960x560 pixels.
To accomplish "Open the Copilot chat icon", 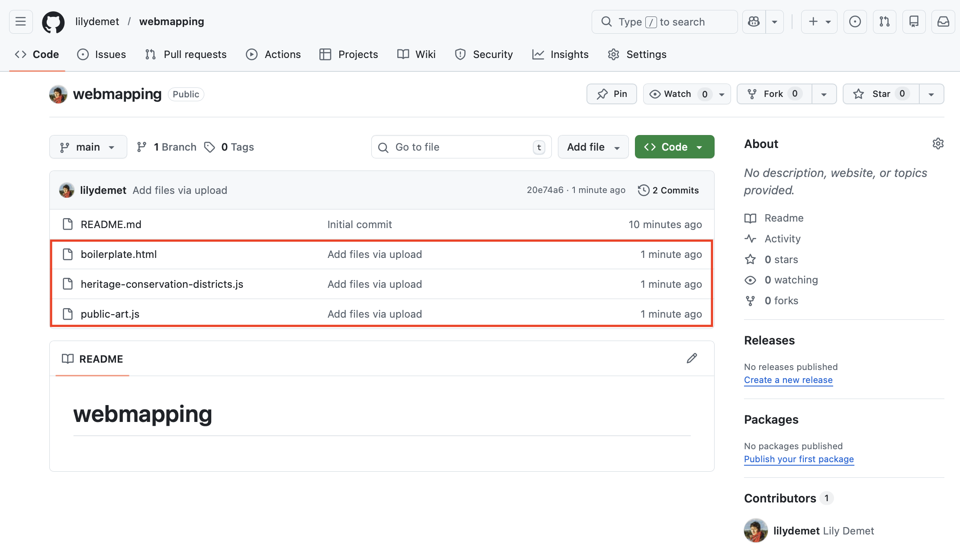I will coord(754,22).
